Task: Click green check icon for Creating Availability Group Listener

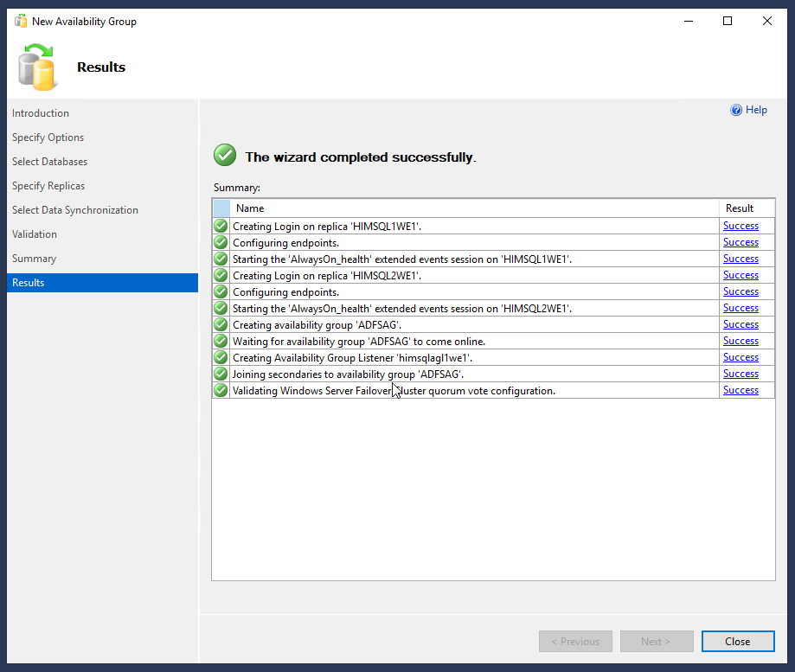Action: (221, 357)
